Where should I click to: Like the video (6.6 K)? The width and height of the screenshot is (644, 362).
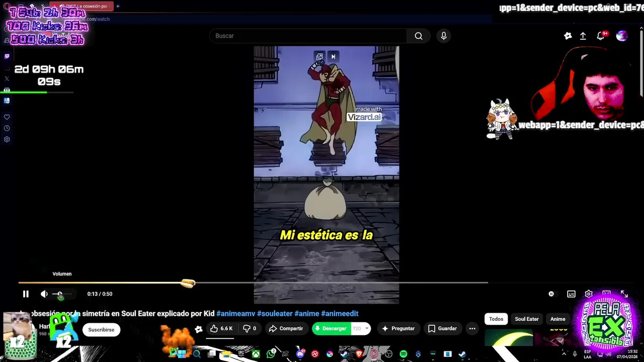pos(221,329)
